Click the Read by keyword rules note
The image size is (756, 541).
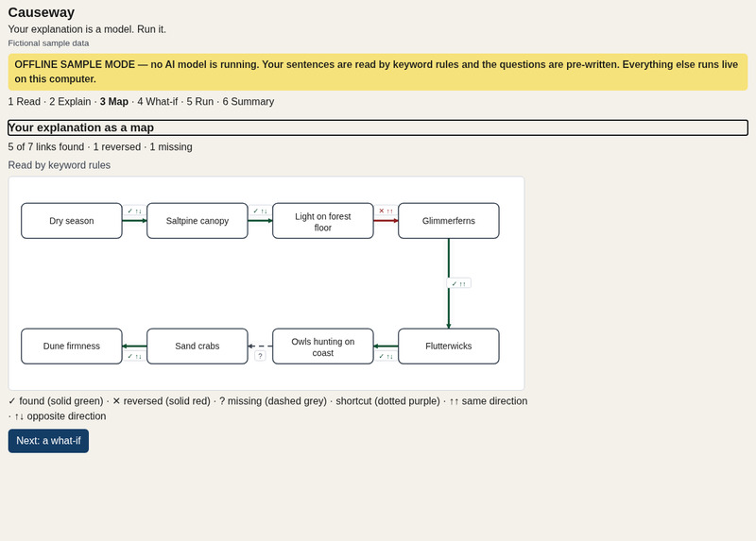pos(60,165)
